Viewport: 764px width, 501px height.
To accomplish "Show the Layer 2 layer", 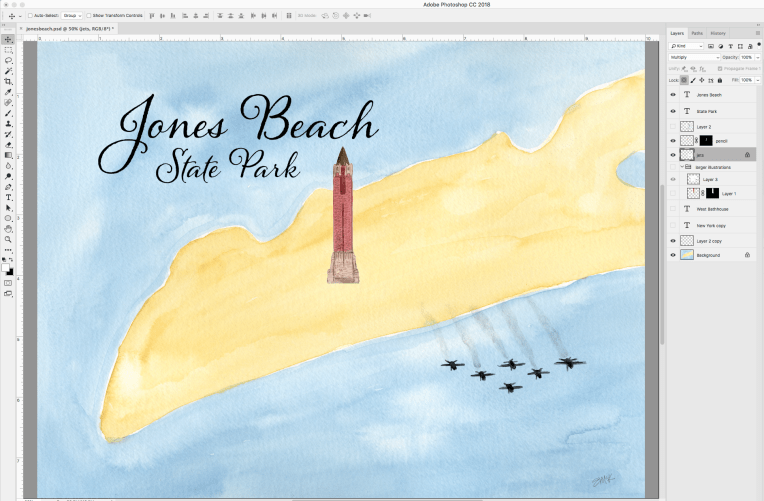I will (x=673, y=127).
